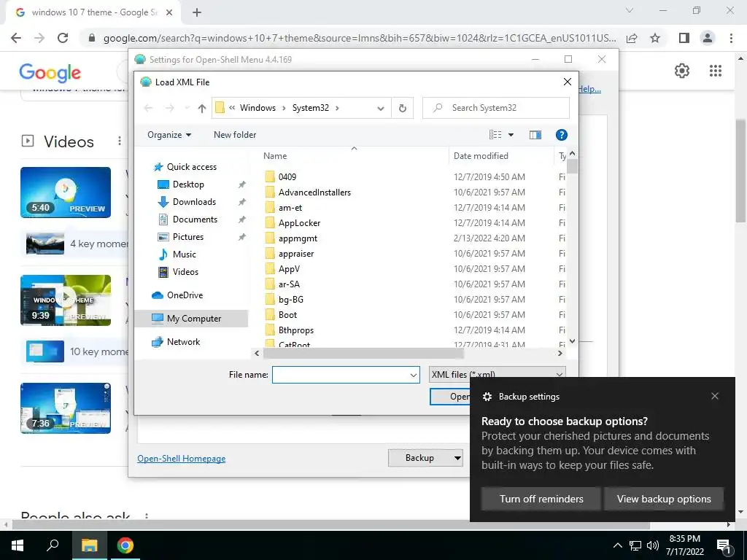Select the AdvancedInstallers folder

point(314,192)
